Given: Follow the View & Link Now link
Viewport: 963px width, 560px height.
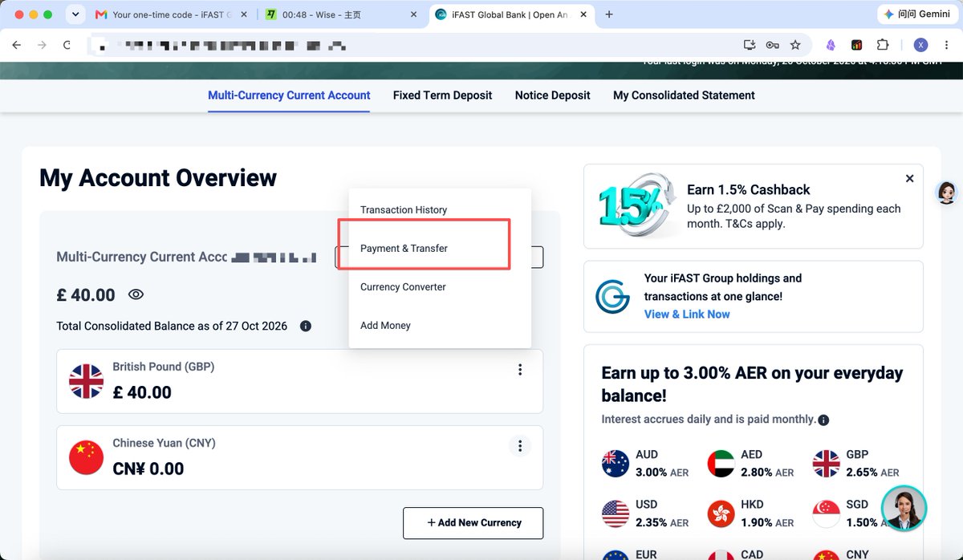Looking at the screenshot, I should click(687, 314).
